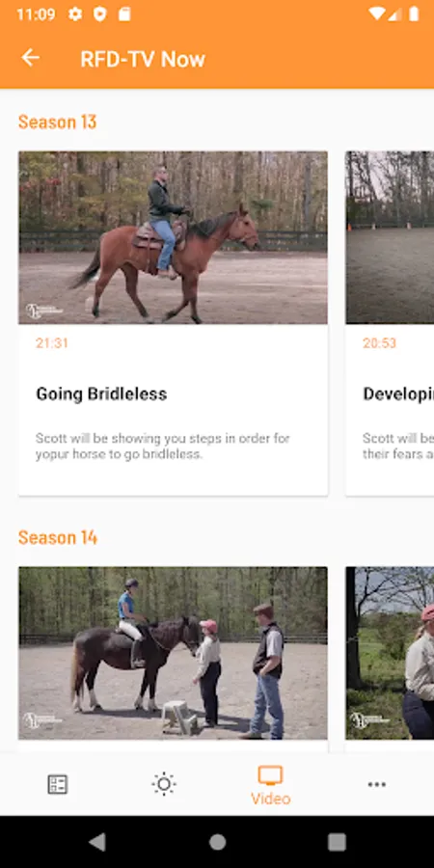Tap the shield icon in status bar
The image size is (434, 868).
click(99, 14)
